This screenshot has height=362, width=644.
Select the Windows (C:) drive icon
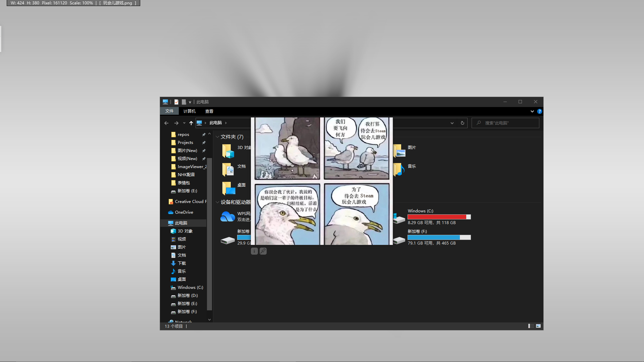tap(399, 218)
